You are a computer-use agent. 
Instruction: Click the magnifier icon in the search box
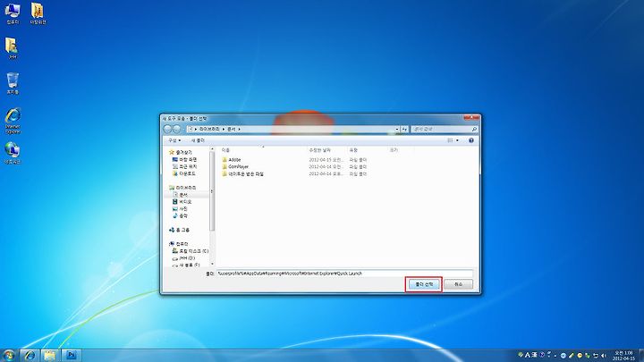point(474,129)
